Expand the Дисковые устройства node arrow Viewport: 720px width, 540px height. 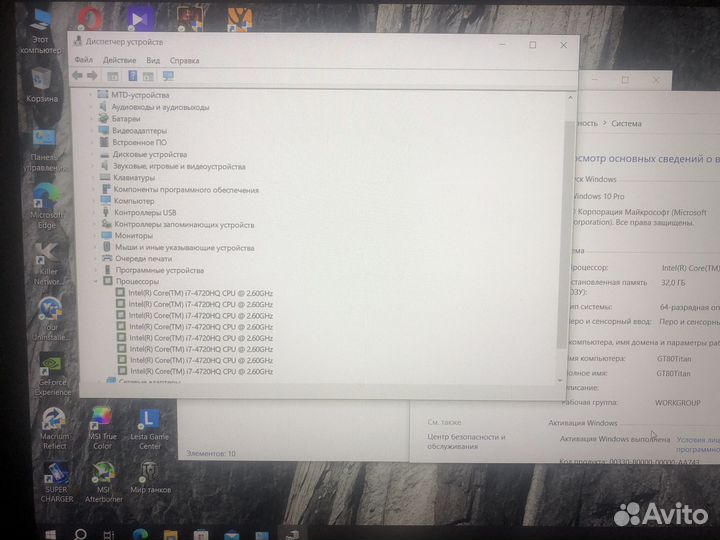point(92,154)
